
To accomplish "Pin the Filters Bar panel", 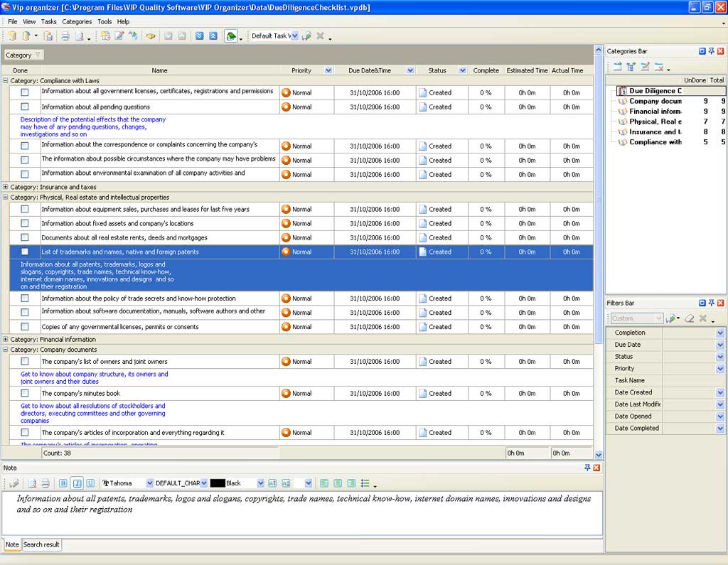I will (x=712, y=303).
